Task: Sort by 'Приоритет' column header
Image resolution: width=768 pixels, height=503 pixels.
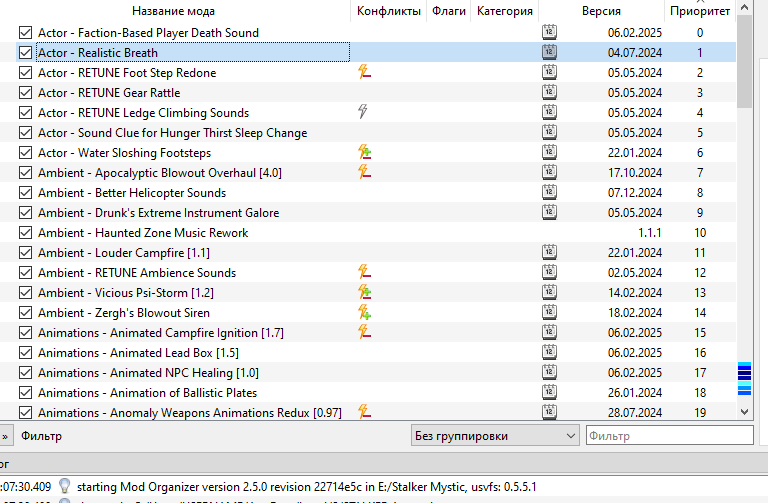Action: (x=700, y=11)
